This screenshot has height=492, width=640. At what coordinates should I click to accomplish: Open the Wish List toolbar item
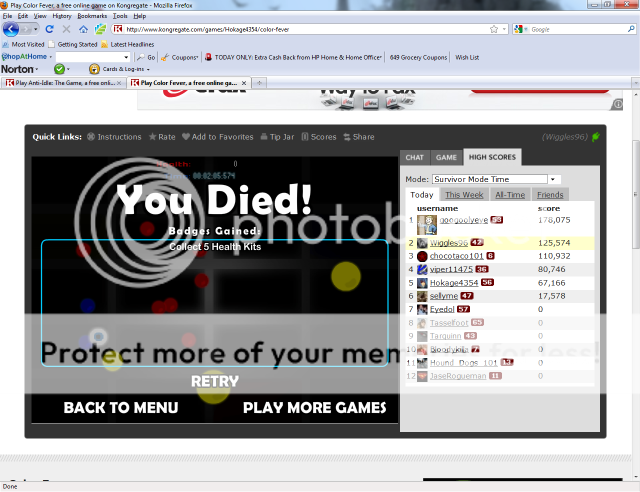(467, 57)
